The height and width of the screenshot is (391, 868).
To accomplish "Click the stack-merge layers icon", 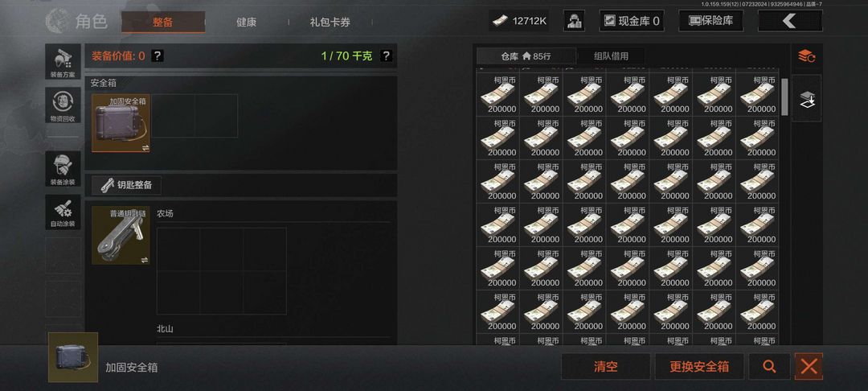I will [x=807, y=99].
